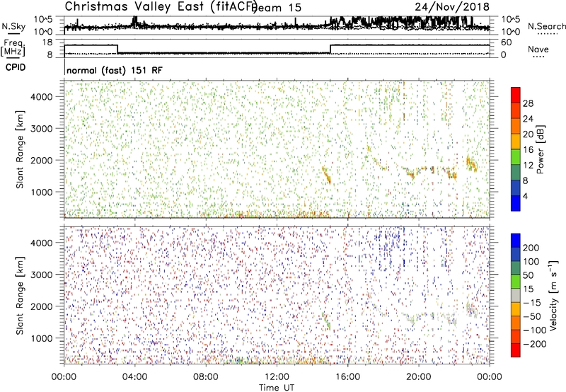Click the '2000' tick in the velocity panel
This screenshot has width=566, height=392.
[x=41, y=306]
